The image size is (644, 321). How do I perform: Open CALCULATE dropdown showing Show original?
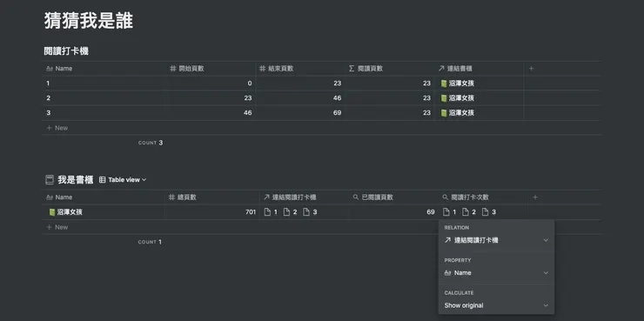coord(496,305)
